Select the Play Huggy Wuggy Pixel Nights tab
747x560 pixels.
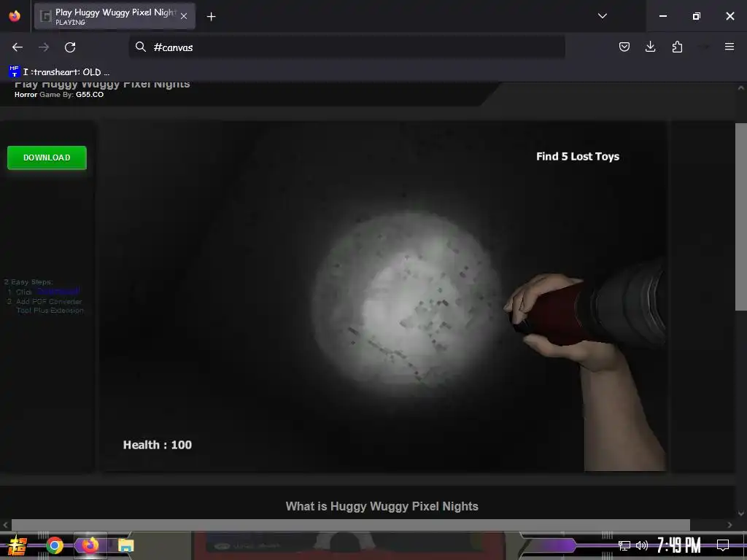tap(115, 16)
